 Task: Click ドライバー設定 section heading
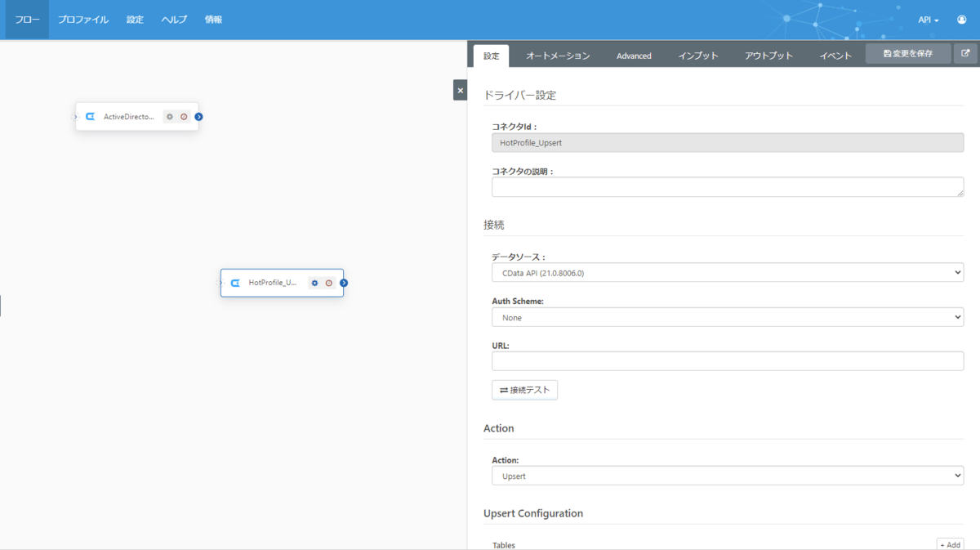pyautogui.click(x=519, y=95)
